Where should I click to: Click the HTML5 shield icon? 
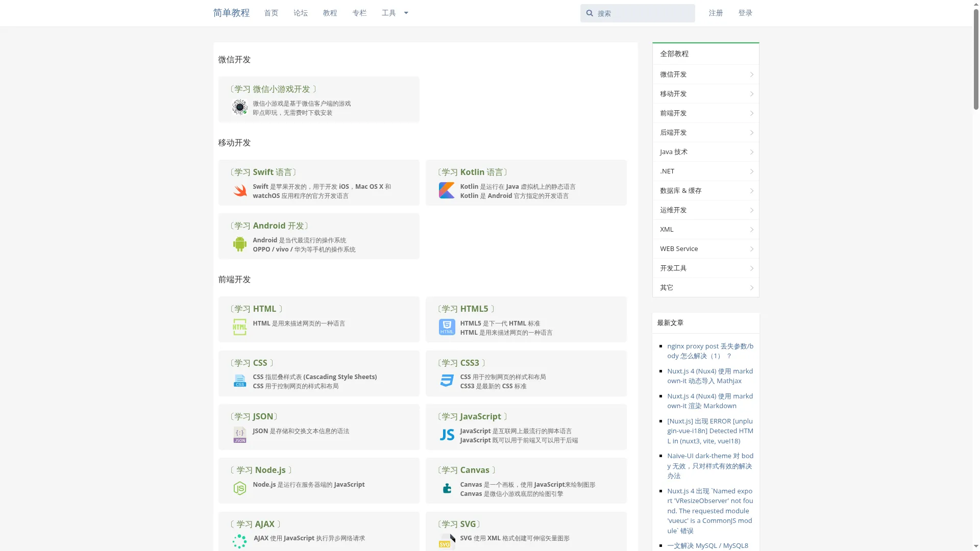[447, 327]
